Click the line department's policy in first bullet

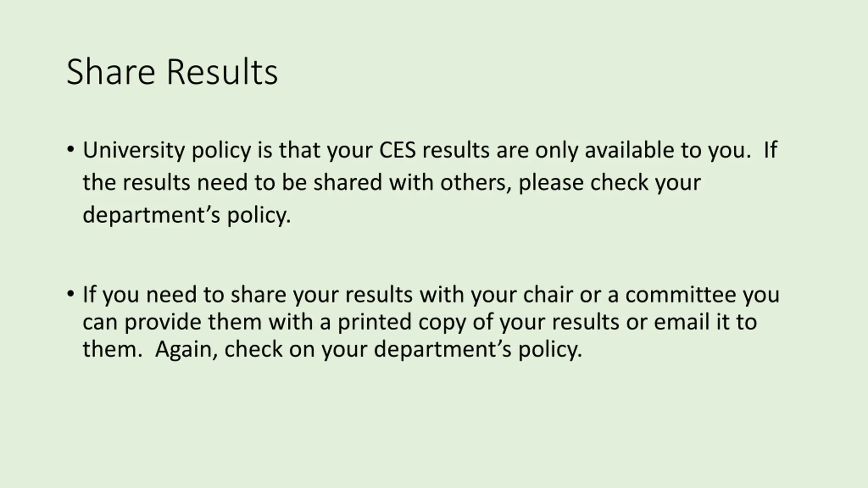[x=187, y=215]
